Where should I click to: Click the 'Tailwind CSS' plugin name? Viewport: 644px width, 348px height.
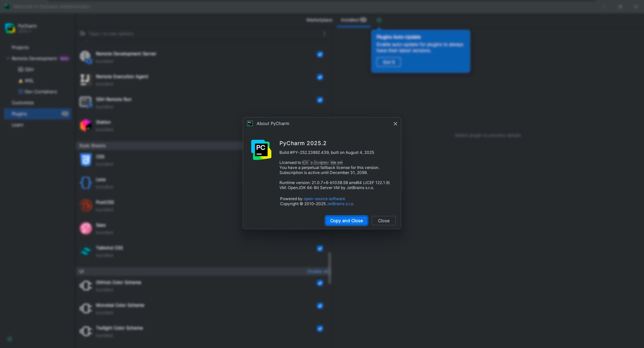[109, 248]
